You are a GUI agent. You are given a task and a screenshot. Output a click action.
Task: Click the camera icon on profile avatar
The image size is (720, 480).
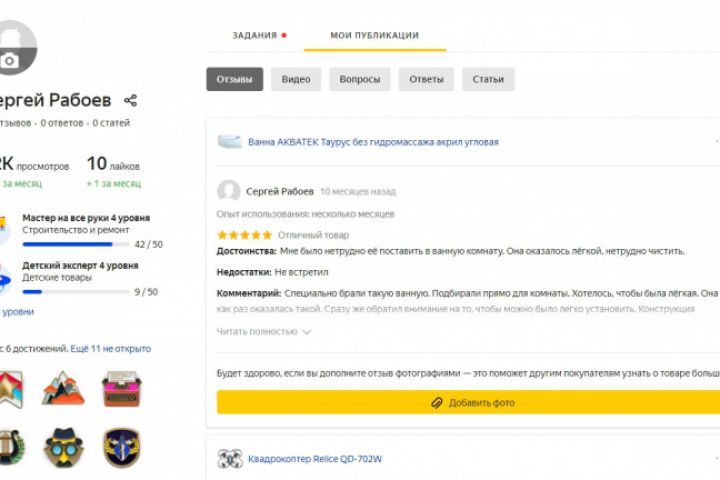point(9,60)
